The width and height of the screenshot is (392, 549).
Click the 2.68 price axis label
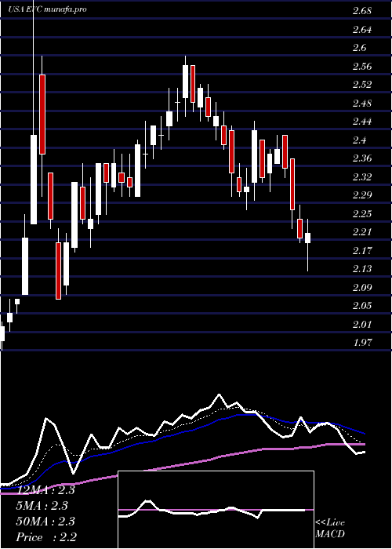[x=361, y=11]
